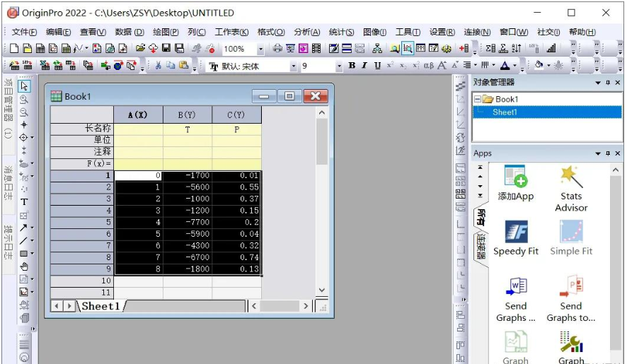Click the Book1 horizontal scrollbar right arrow
Viewport: 627px width, 364px height.
click(306, 306)
